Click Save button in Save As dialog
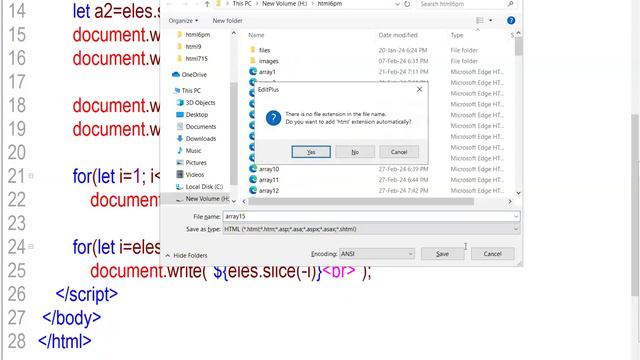The width and height of the screenshot is (640, 360). click(x=442, y=253)
